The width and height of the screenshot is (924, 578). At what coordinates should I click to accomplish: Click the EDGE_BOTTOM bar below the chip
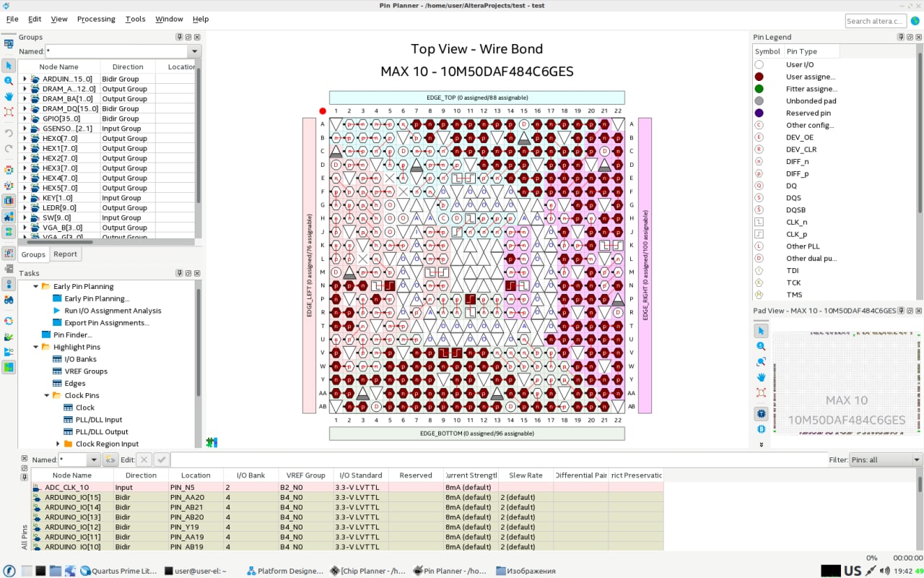[477, 433]
